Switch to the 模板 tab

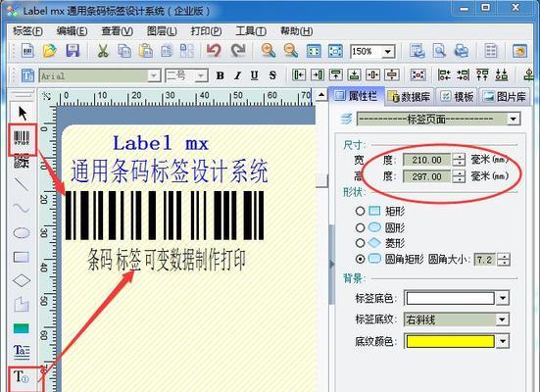(x=457, y=97)
